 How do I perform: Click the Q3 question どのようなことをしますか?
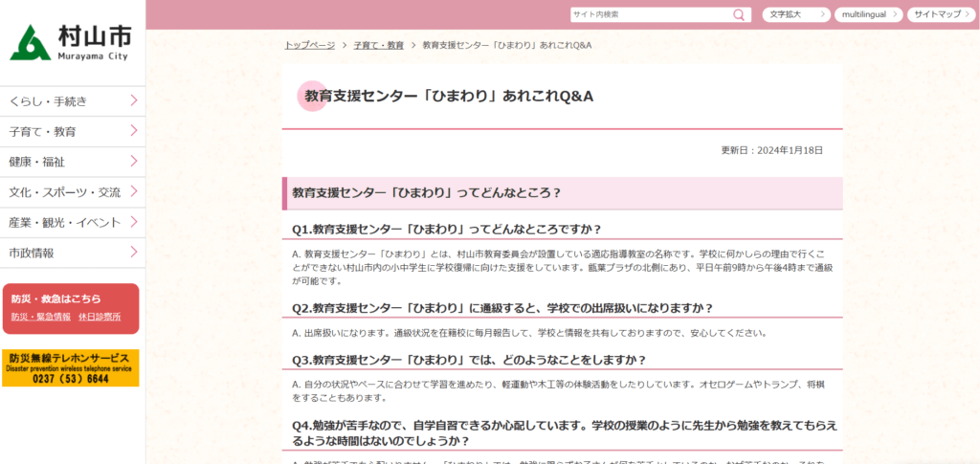coord(469,361)
